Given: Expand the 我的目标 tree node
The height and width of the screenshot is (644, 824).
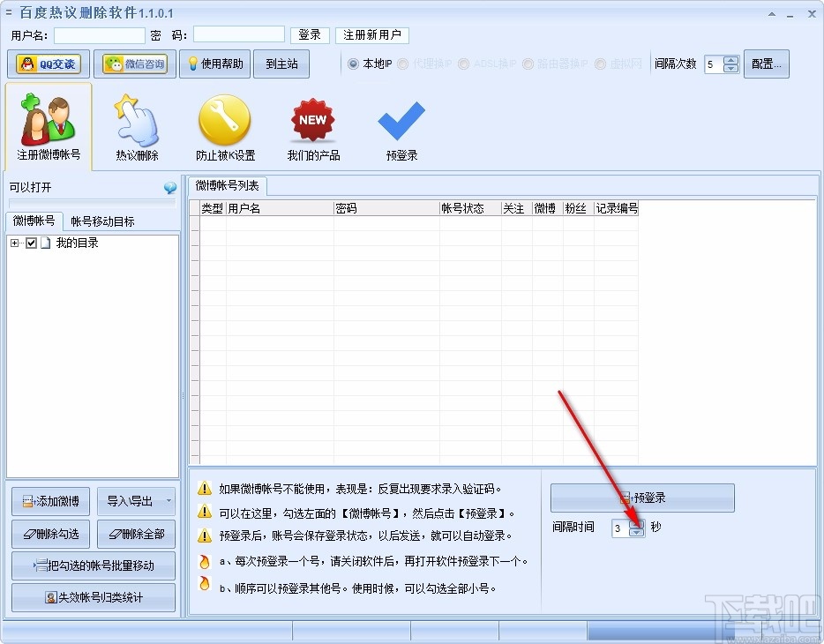Looking at the screenshot, I should pyautogui.click(x=13, y=243).
